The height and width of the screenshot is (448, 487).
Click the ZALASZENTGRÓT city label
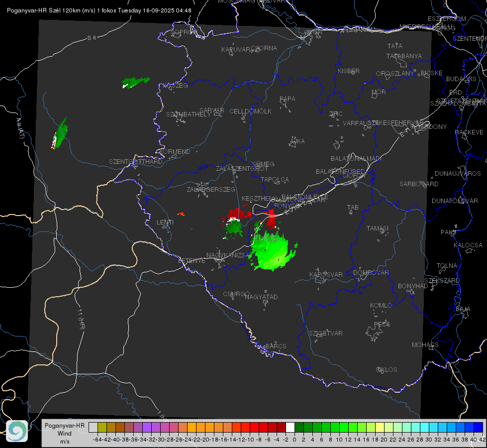(242, 169)
